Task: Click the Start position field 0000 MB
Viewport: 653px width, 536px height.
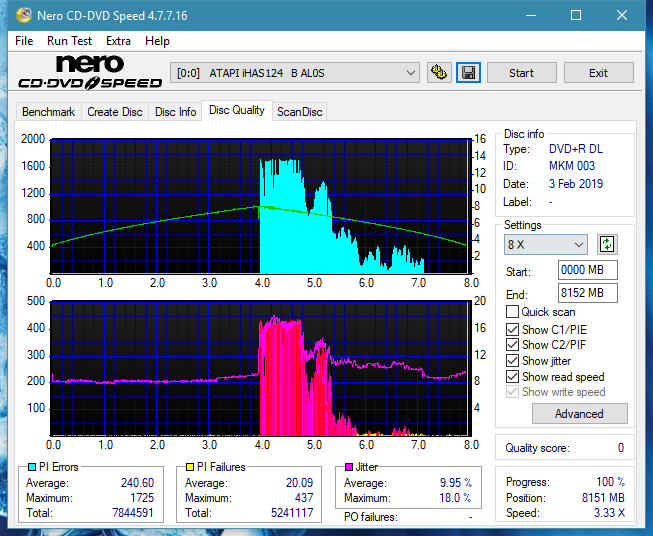Action: [587, 270]
